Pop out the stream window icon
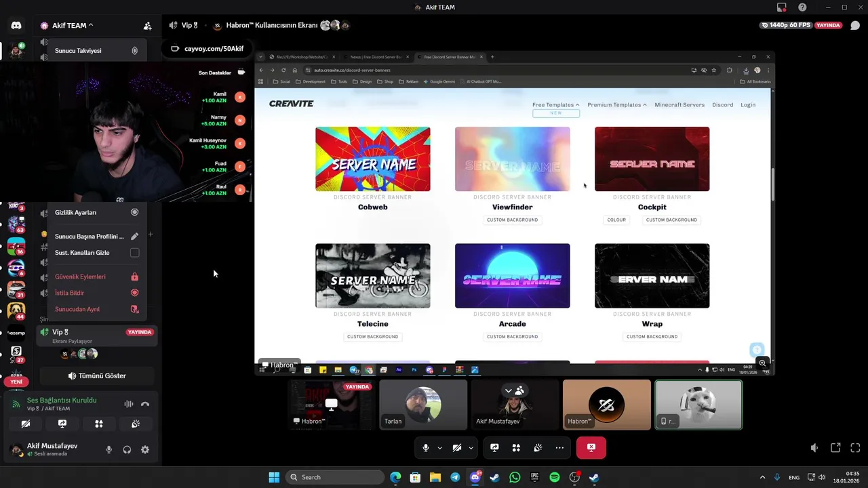 point(835,448)
